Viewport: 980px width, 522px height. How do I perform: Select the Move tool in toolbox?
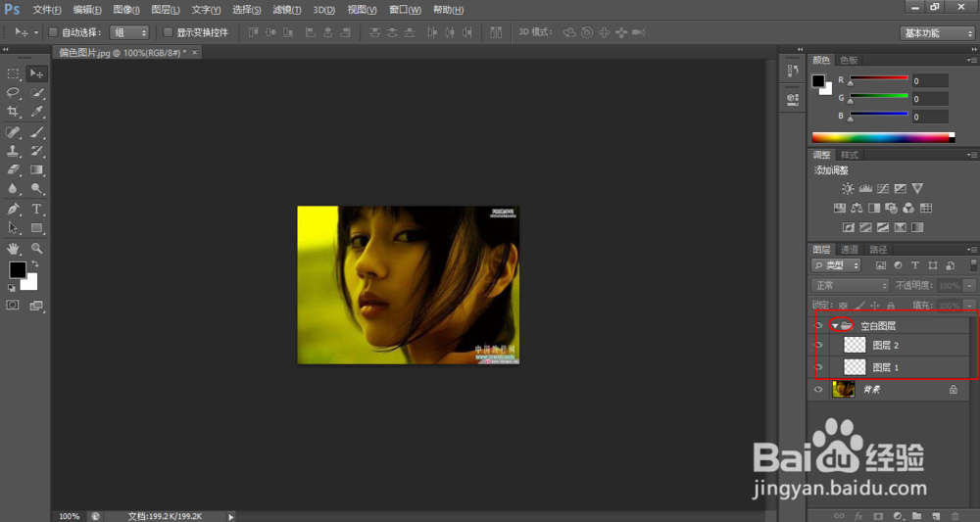tap(36, 73)
